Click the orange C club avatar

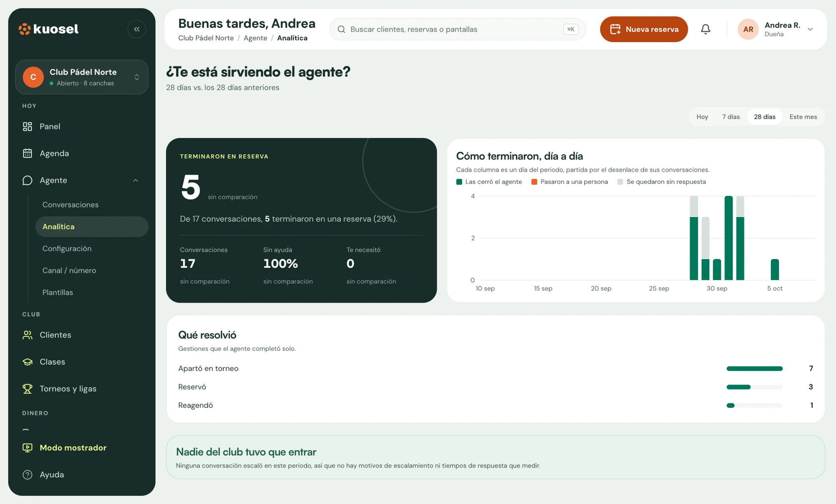tap(33, 77)
